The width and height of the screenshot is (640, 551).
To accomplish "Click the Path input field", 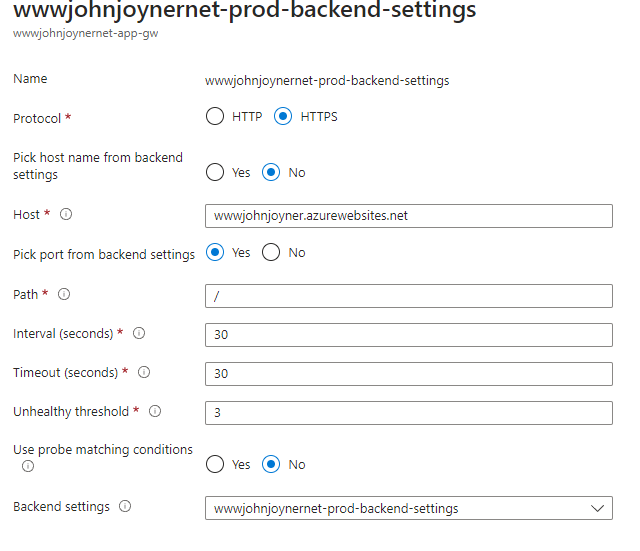I will (x=408, y=295).
